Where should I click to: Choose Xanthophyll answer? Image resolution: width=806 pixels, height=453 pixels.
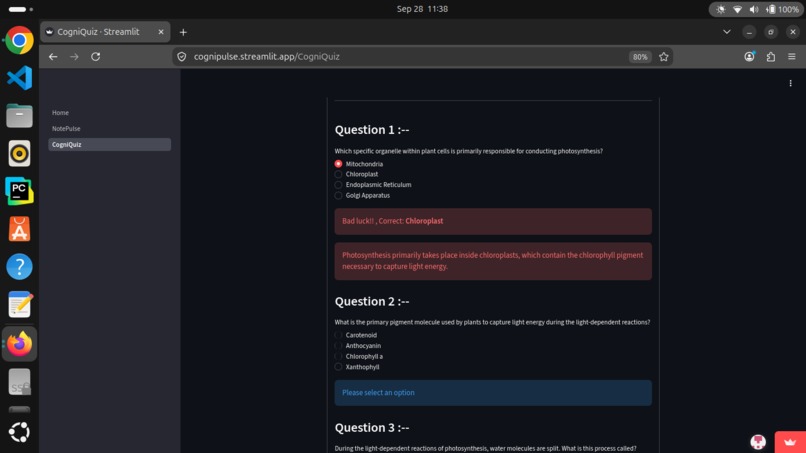point(357,367)
